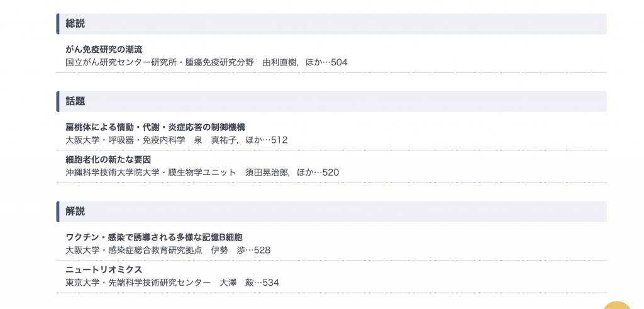Open the article ニュートリオミクス
644x309 pixels.
(104, 269)
